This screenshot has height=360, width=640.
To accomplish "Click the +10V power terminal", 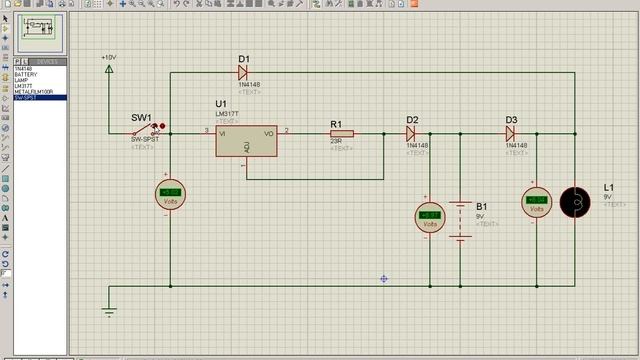I will [109, 69].
